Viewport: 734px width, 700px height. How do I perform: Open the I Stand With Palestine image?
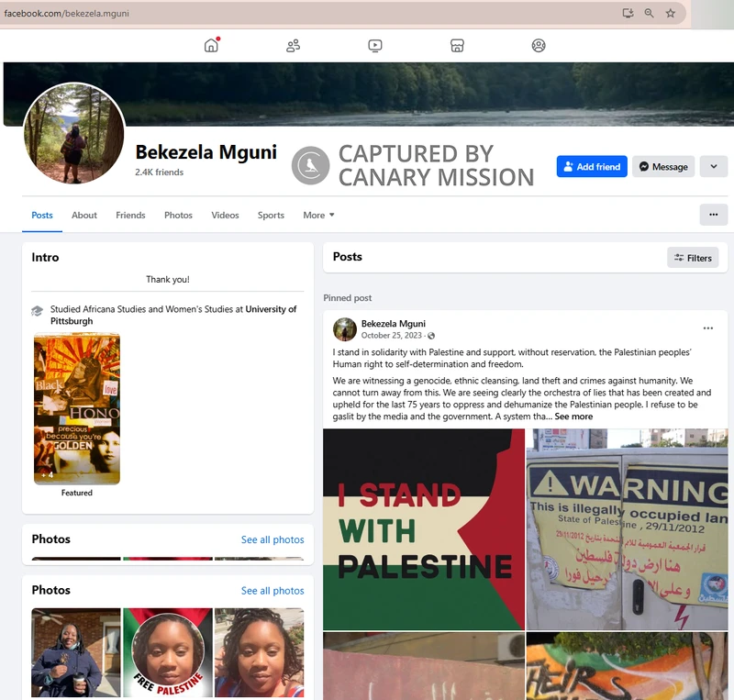(424, 529)
